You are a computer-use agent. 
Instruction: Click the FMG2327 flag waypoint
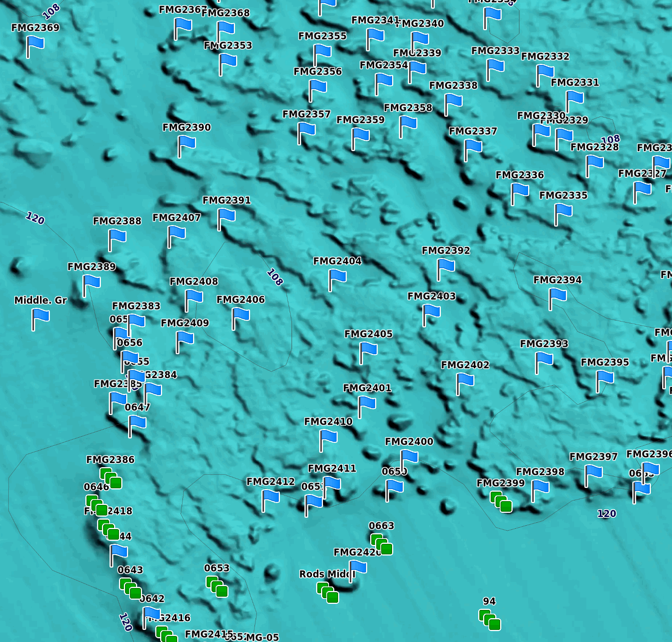click(x=642, y=192)
